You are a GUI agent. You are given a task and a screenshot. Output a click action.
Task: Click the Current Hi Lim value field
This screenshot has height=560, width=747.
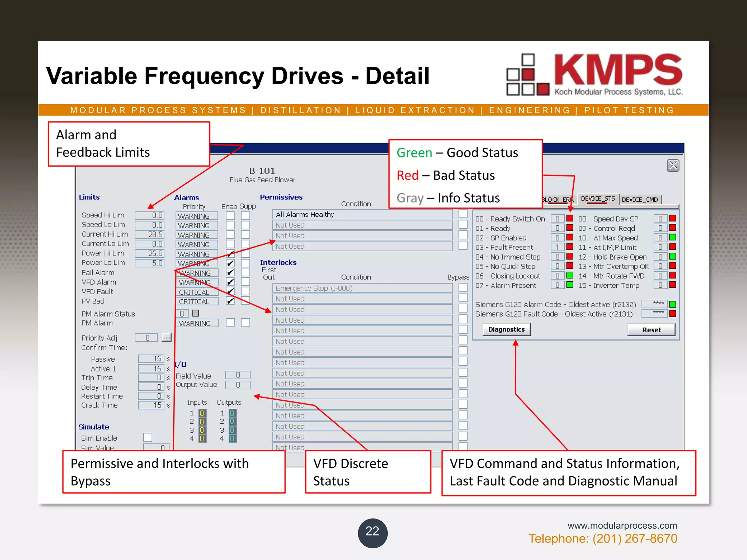click(x=150, y=234)
